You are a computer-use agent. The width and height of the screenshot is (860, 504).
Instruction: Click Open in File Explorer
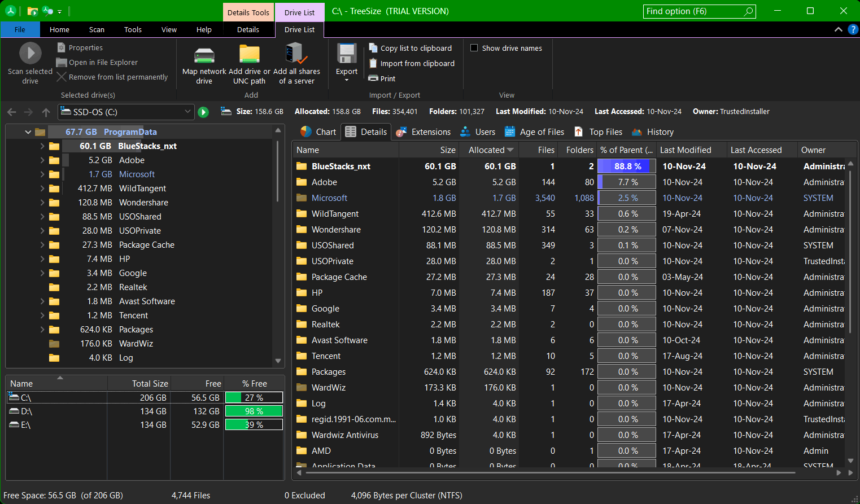[97, 62]
